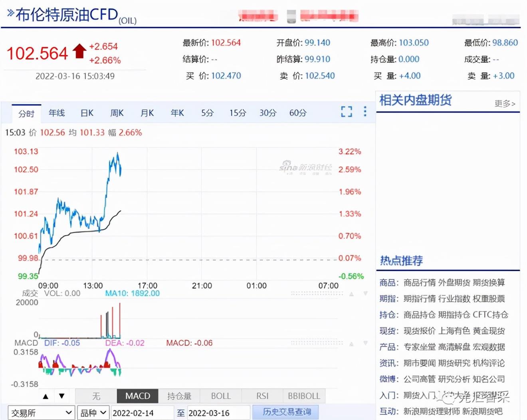
Task: Open the 日K daily candlestick tab
Action: (87, 113)
